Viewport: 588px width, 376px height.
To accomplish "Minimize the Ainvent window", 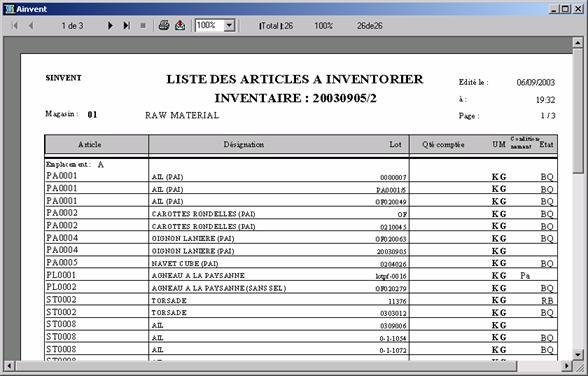I will coord(554,9).
